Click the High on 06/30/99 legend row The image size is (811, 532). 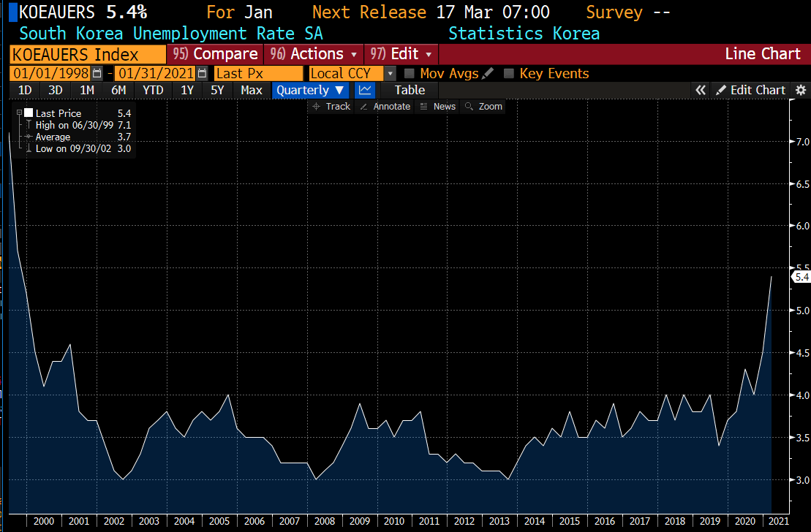coord(78,125)
